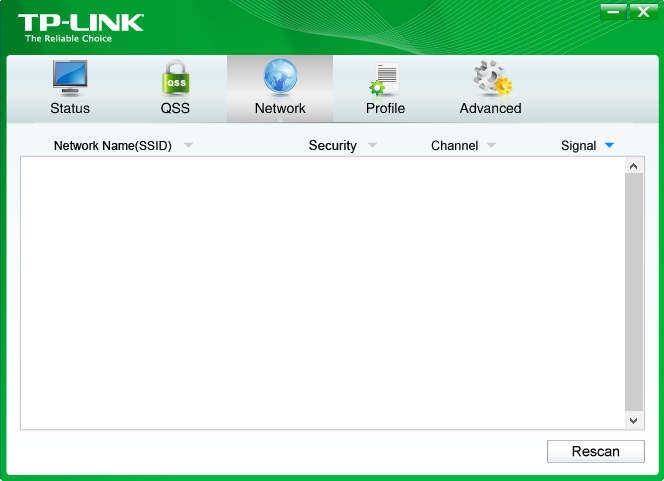The image size is (664, 481).
Task: Click the network list scrollbar track
Action: pyautogui.click(x=634, y=292)
